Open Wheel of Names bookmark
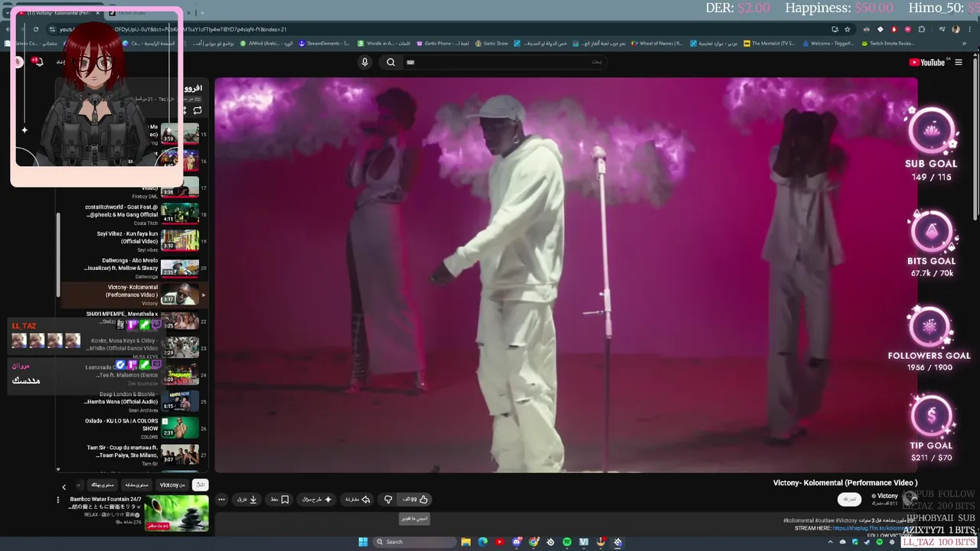 pos(656,44)
